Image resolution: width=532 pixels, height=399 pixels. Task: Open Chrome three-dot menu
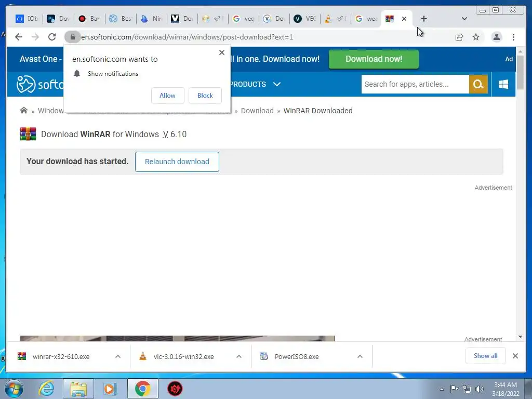(513, 37)
